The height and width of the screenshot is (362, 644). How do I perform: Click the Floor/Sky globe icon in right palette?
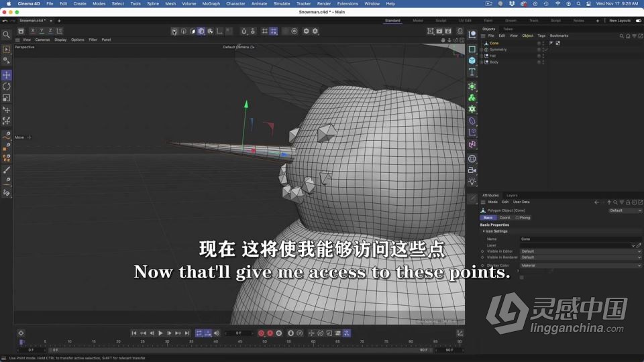pos(472,159)
